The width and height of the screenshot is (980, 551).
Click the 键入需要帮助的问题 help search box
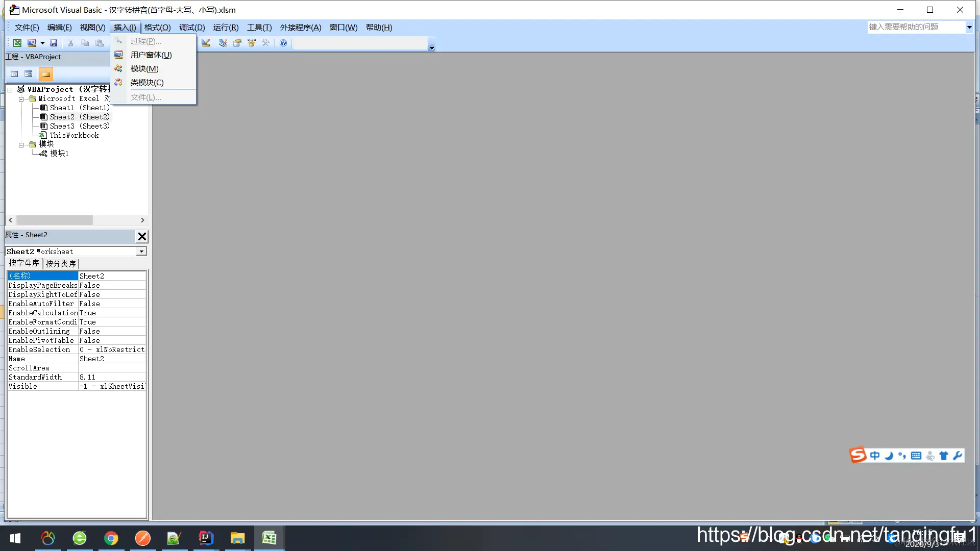pos(916,27)
